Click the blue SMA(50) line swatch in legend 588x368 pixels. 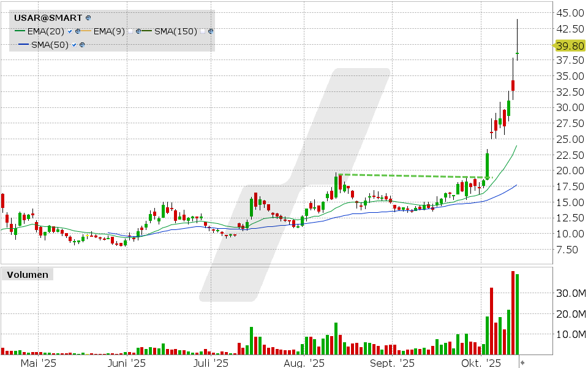pyautogui.click(x=23, y=45)
